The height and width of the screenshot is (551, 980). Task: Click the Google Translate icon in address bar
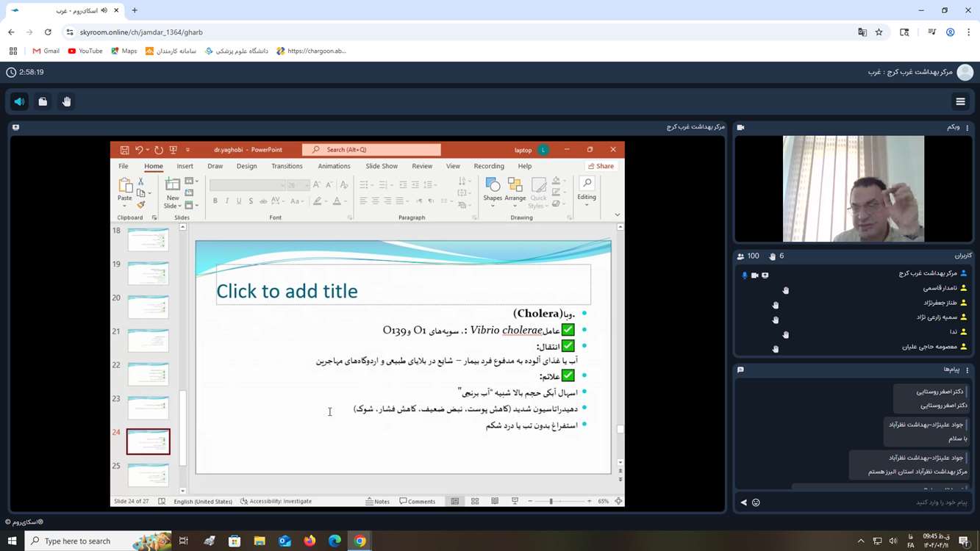coord(862,32)
